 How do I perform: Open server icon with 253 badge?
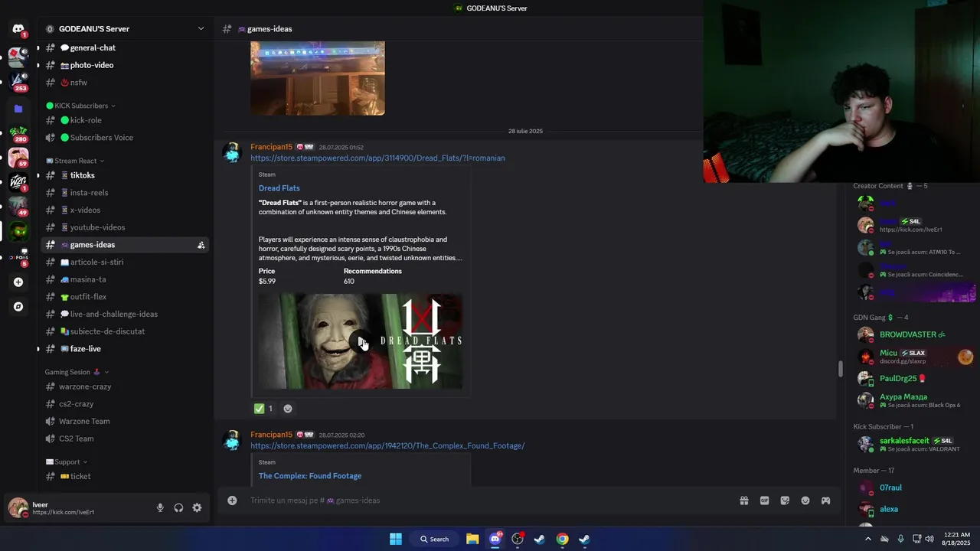[18, 81]
